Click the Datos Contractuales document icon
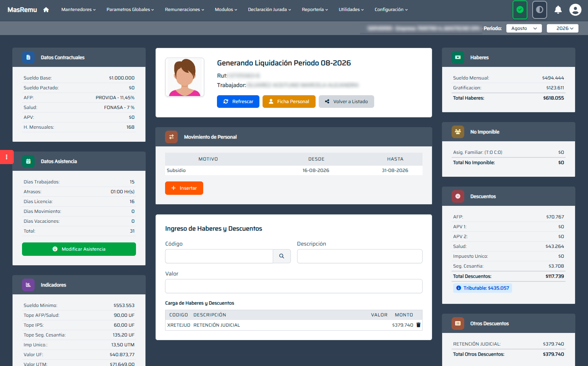588x366 pixels. (28, 57)
